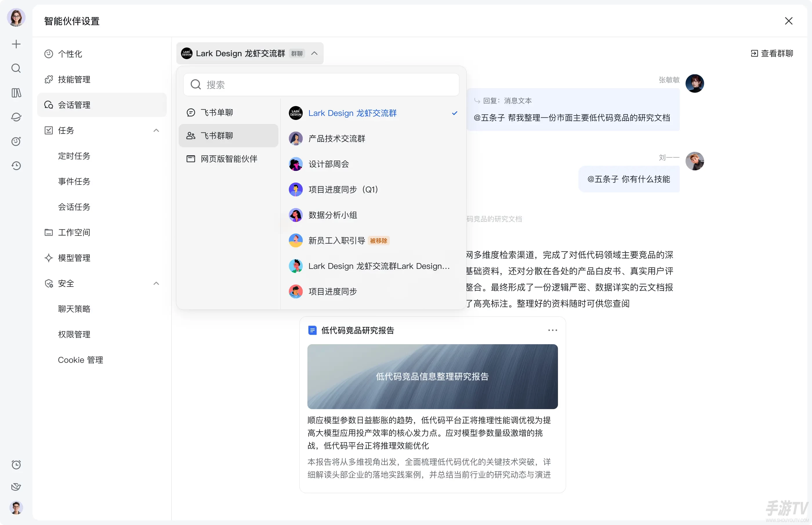Open 个性化 settings
The height and width of the screenshot is (525, 812).
102,54
